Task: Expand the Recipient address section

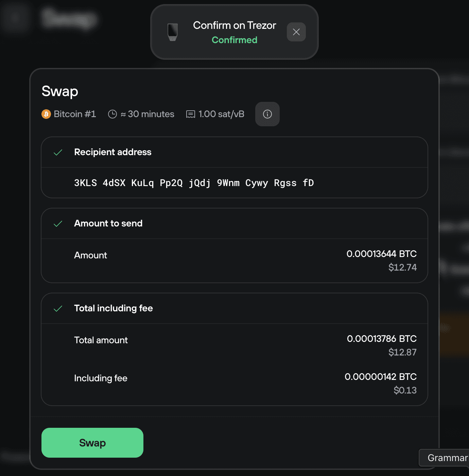Action: tap(234, 152)
